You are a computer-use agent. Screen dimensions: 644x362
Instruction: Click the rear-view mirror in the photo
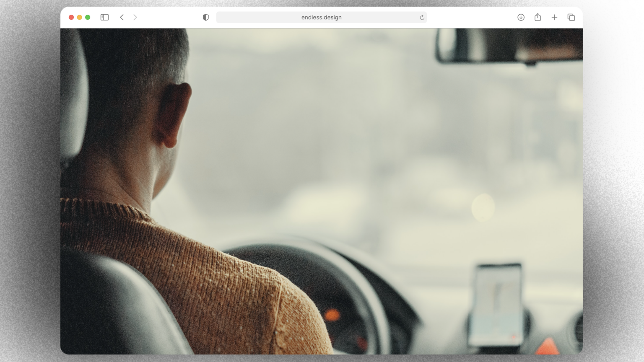pyautogui.click(x=509, y=45)
